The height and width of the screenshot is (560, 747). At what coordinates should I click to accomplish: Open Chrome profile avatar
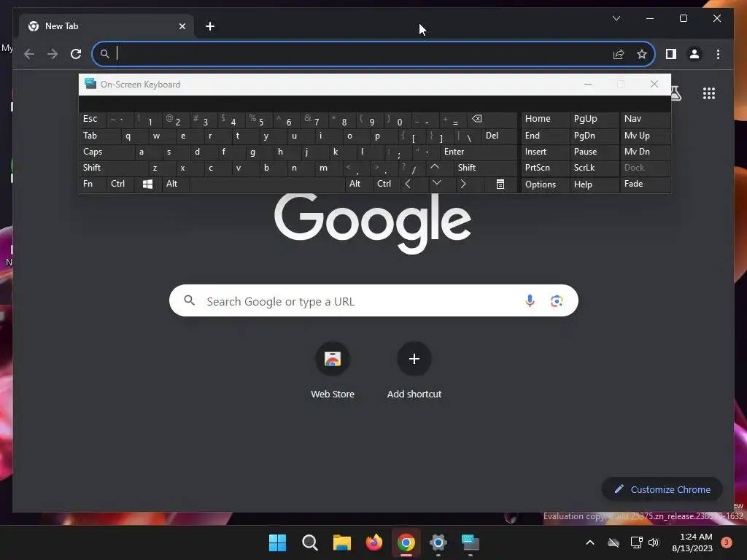[x=694, y=54]
